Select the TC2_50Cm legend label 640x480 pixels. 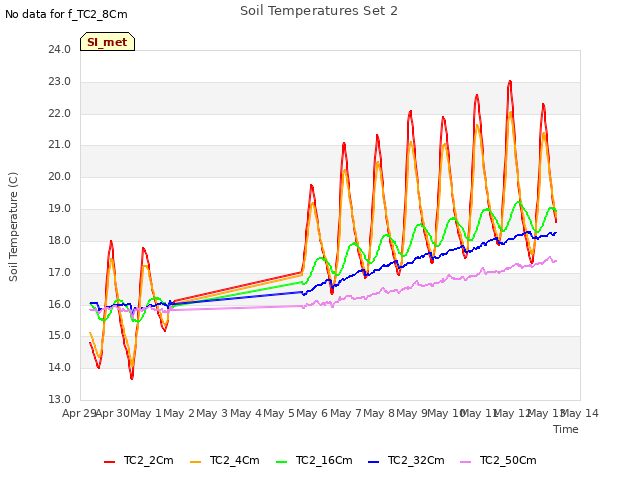coord(508,460)
